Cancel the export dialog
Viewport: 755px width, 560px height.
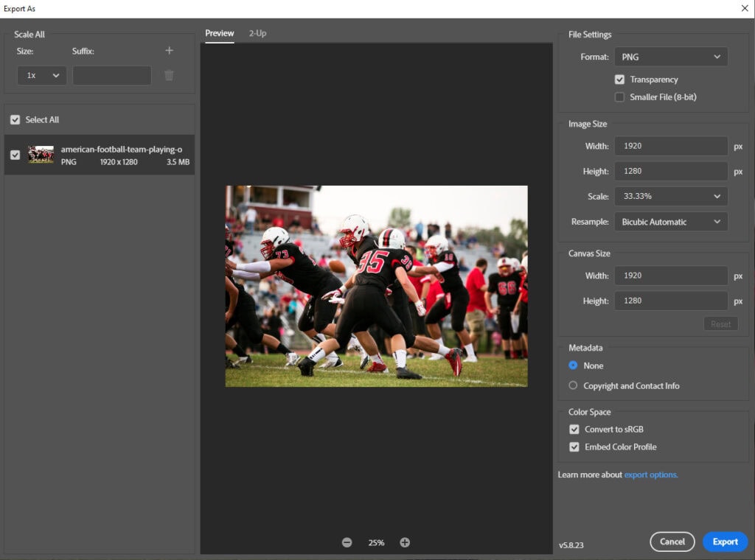[672, 542]
